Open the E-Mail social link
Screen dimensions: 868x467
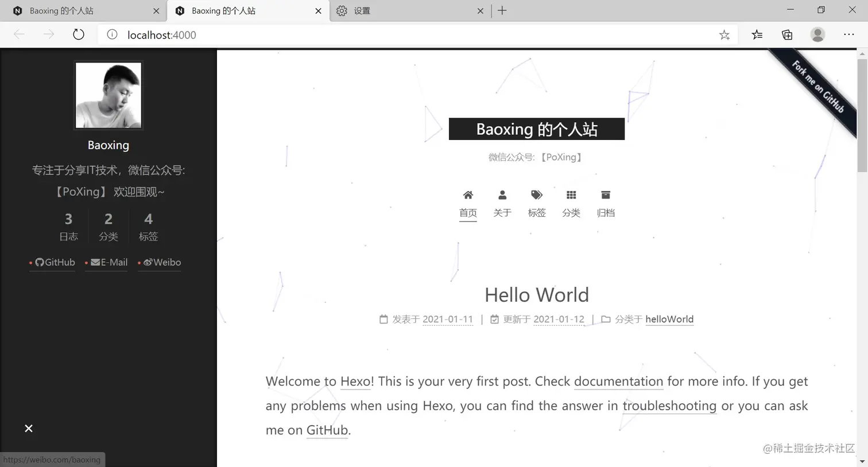coord(106,262)
